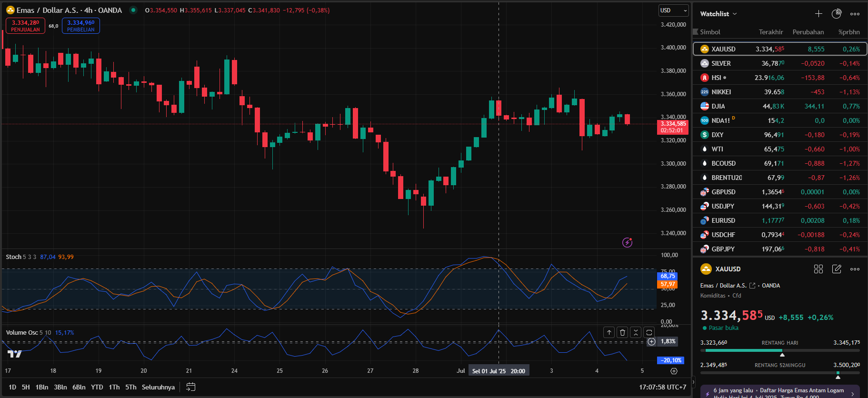Open the XAUUSD details grid layout icon

click(x=818, y=269)
